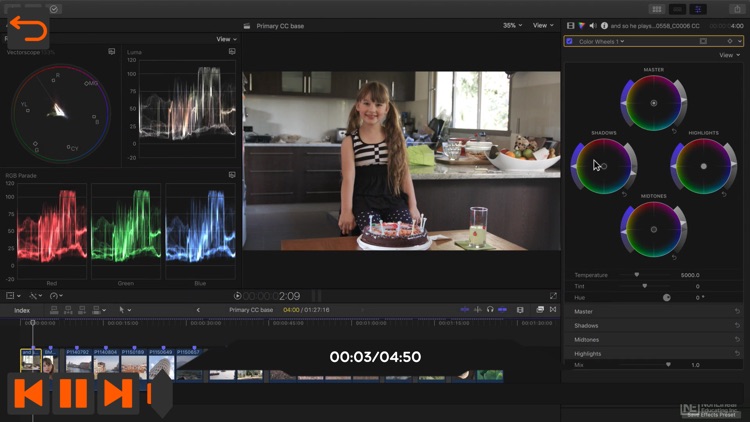Select the P1140792 clip thumbnail in timeline
Screen dimensions: 750x422
(78, 364)
